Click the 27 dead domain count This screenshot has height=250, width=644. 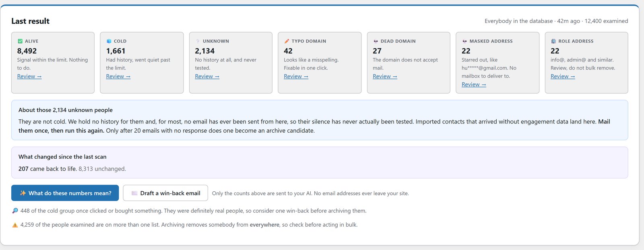tap(377, 51)
